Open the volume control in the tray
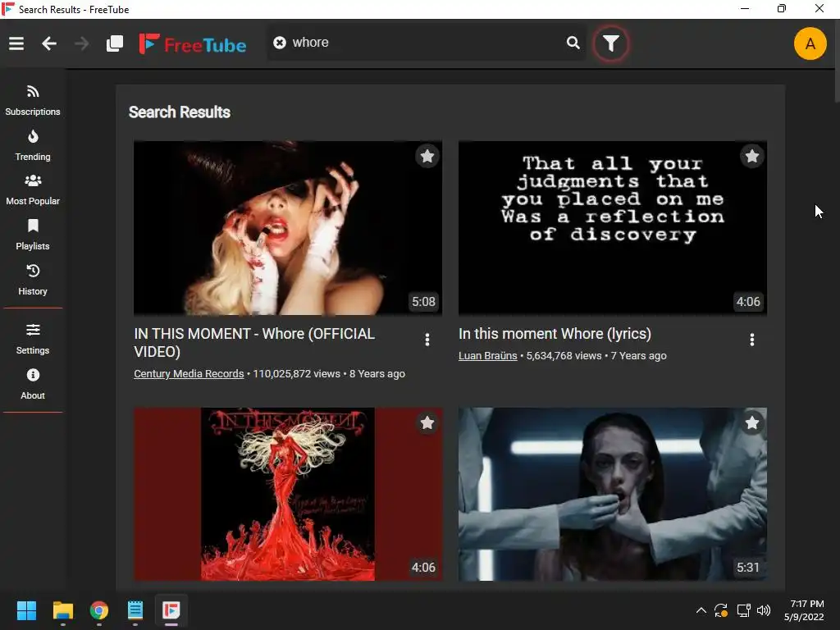 (764, 610)
